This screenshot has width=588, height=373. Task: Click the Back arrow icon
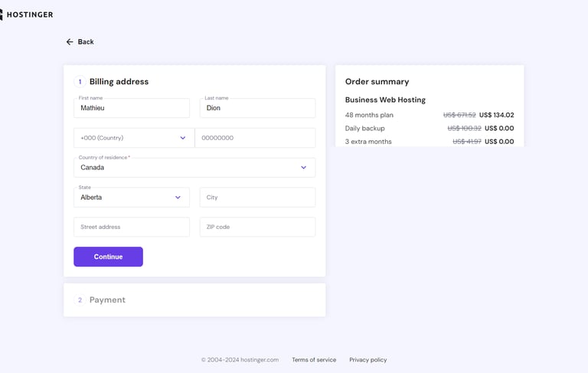click(x=70, y=42)
